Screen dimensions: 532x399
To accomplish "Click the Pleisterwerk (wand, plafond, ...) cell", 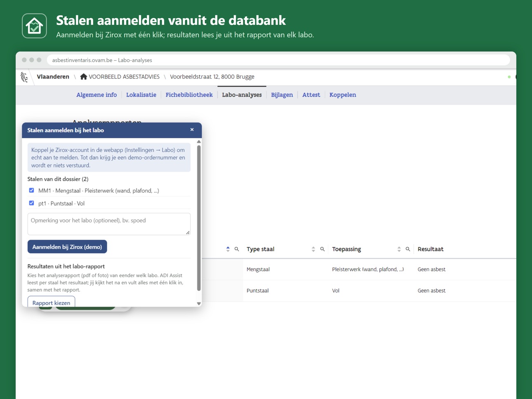I will pyautogui.click(x=368, y=269).
